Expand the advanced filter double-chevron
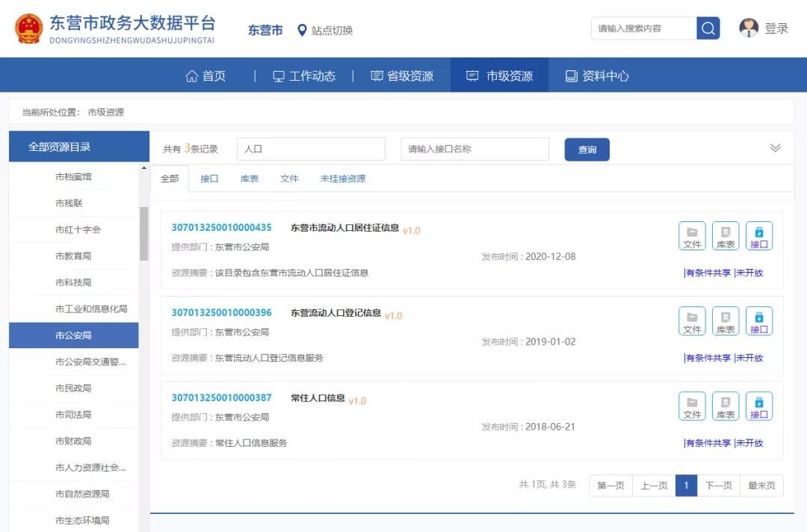 [x=775, y=148]
